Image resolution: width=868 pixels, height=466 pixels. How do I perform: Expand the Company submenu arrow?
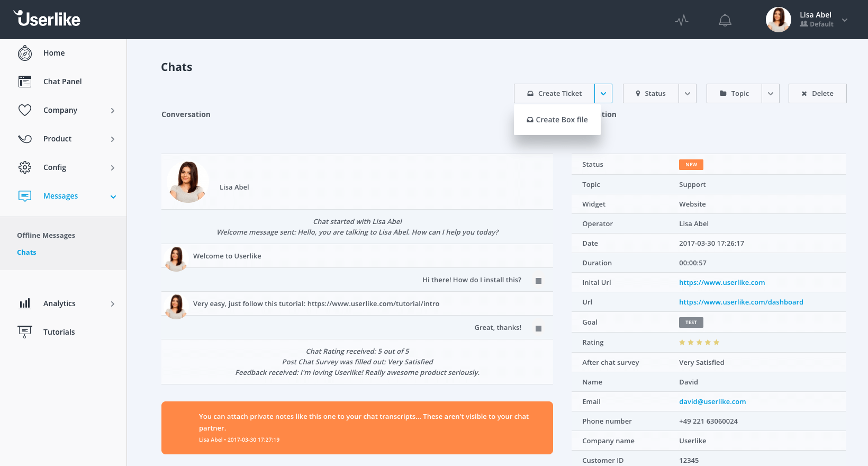pyautogui.click(x=113, y=111)
